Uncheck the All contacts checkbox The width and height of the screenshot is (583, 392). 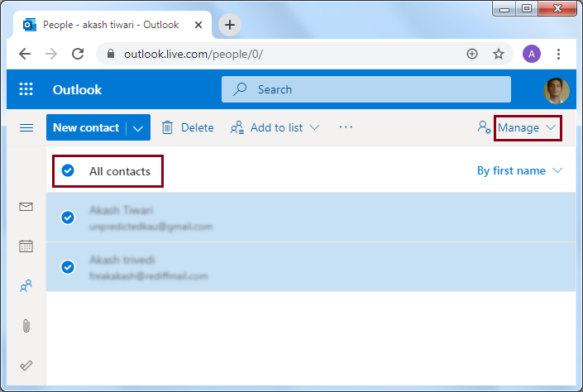point(68,170)
